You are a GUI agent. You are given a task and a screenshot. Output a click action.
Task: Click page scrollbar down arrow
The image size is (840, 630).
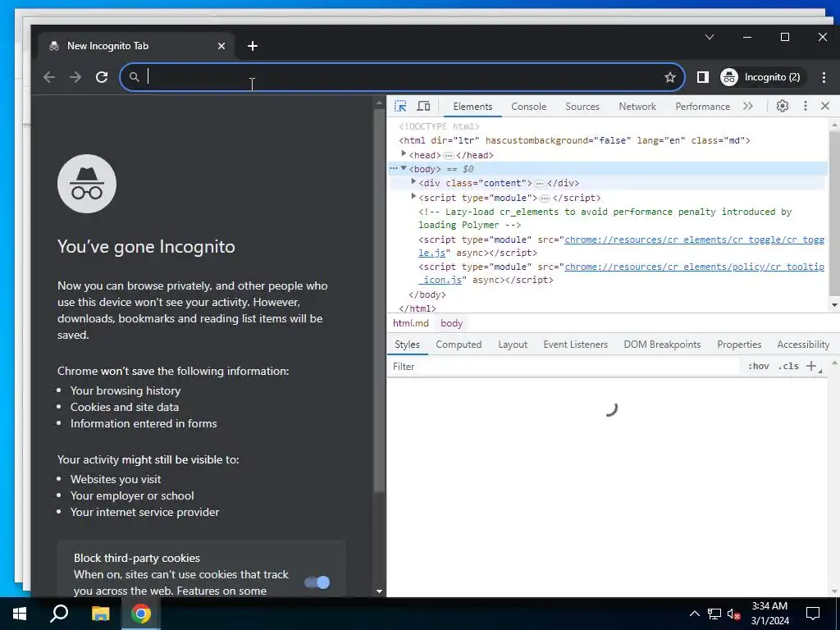coord(379,591)
